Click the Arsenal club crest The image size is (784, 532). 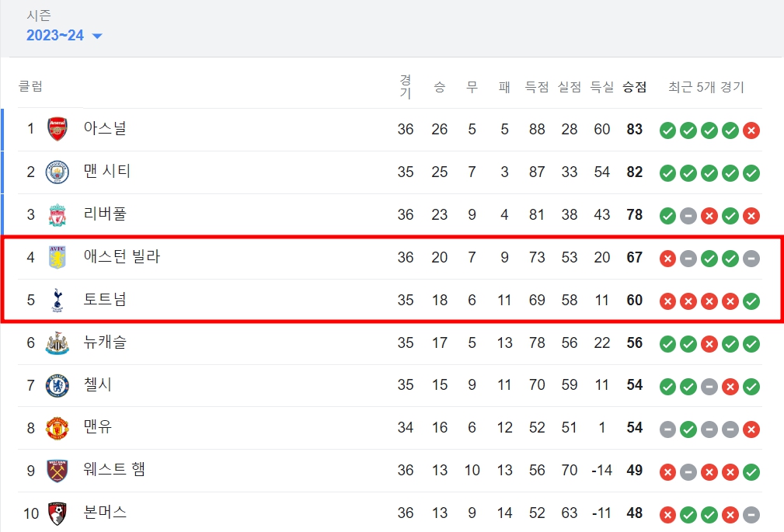pos(57,129)
